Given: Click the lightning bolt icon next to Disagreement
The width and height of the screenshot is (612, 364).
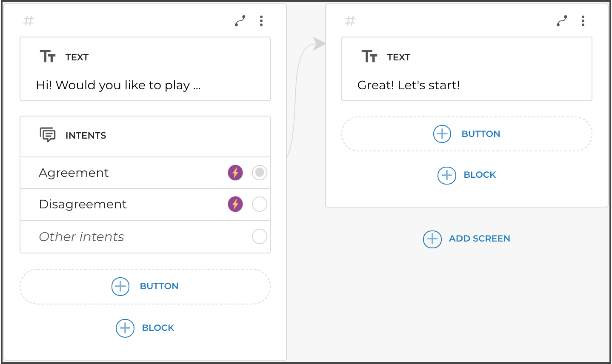Looking at the screenshot, I should 235,204.
